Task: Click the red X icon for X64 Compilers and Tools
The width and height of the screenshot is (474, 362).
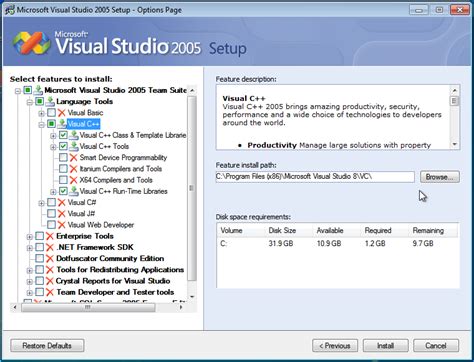Action: (73, 180)
